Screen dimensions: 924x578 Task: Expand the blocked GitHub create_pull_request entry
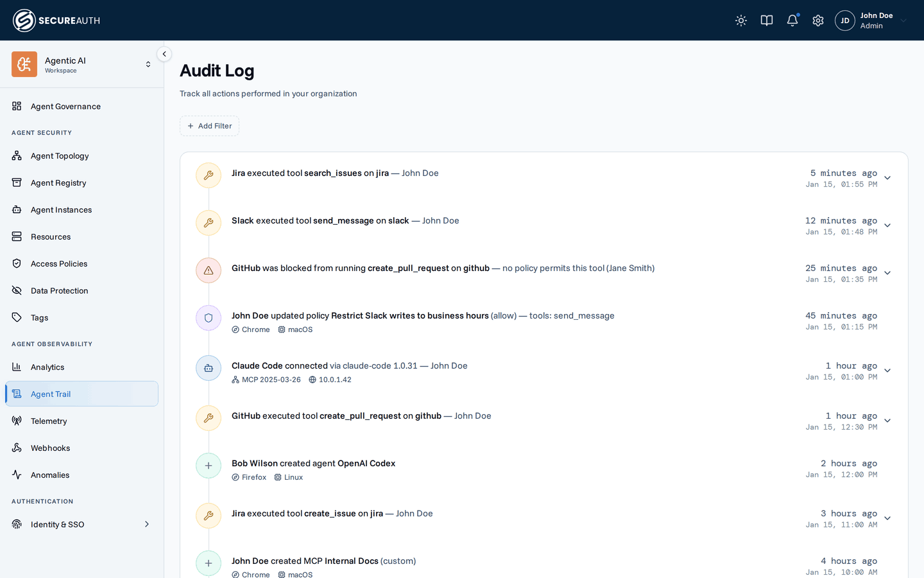887,273
